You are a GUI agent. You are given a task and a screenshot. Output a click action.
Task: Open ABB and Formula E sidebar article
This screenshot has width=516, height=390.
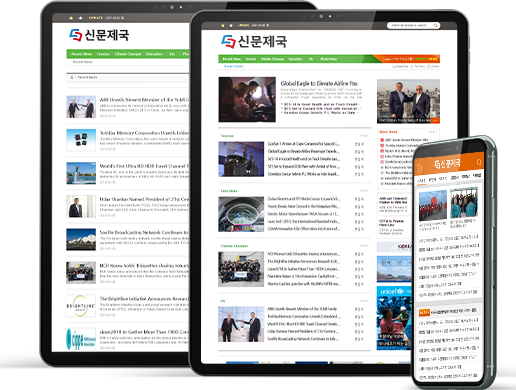pyautogui.click(x=393, y=200)
